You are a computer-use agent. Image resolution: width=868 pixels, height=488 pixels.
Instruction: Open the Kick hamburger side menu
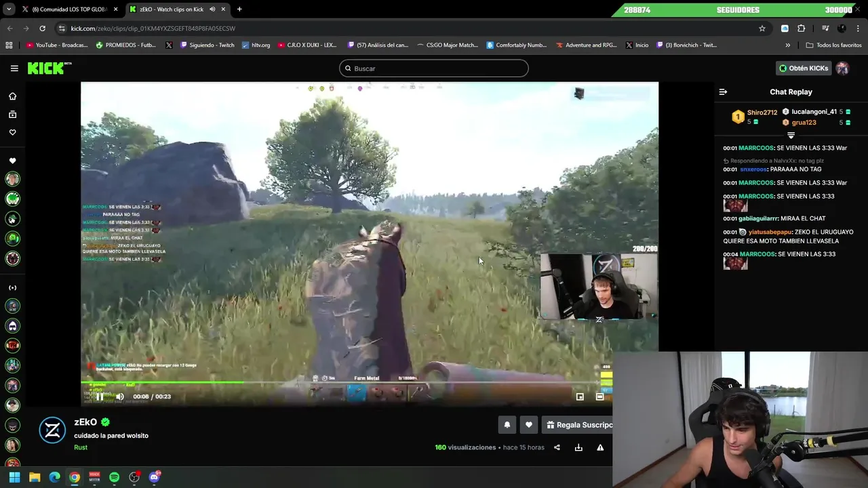coord(14,68)
